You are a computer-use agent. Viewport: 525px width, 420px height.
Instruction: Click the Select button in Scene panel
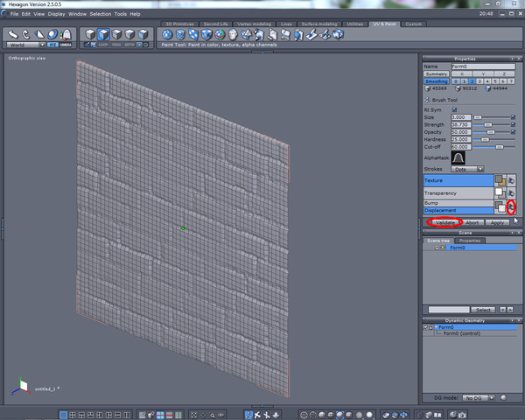point(483,310)
